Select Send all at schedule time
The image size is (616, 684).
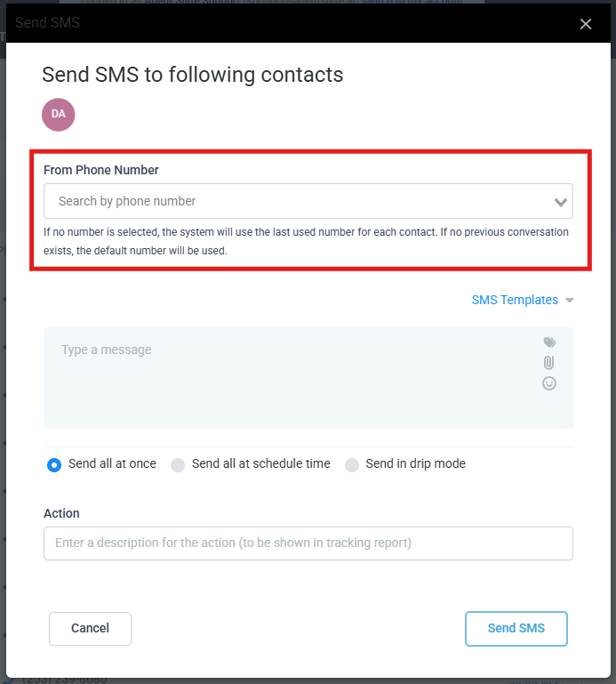tap(178, 464)
